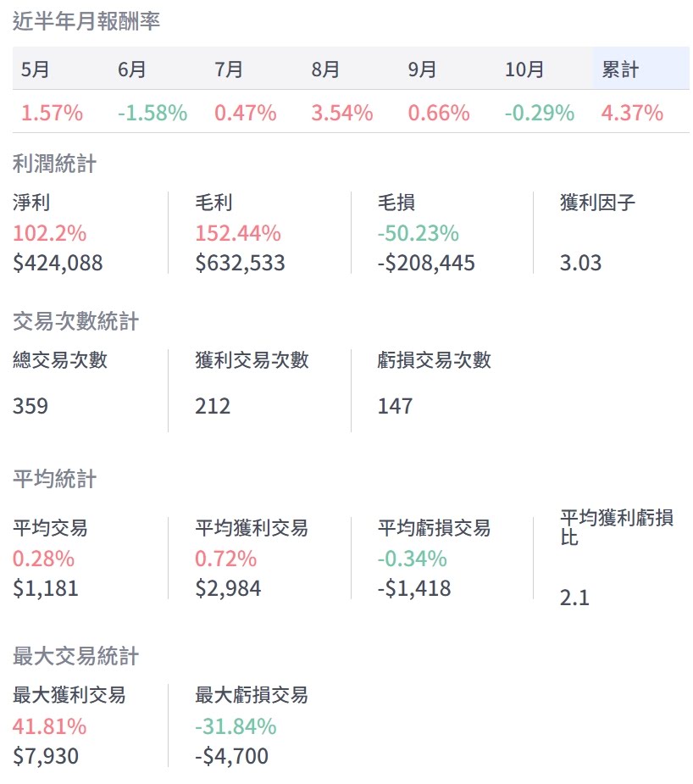Click the 8月 column header
The image size is (693, 784).
pyautogui.click(x=325, y=70)
